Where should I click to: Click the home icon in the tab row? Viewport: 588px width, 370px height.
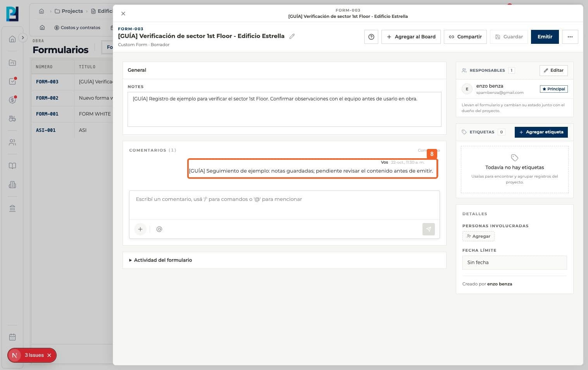point(42,28)
